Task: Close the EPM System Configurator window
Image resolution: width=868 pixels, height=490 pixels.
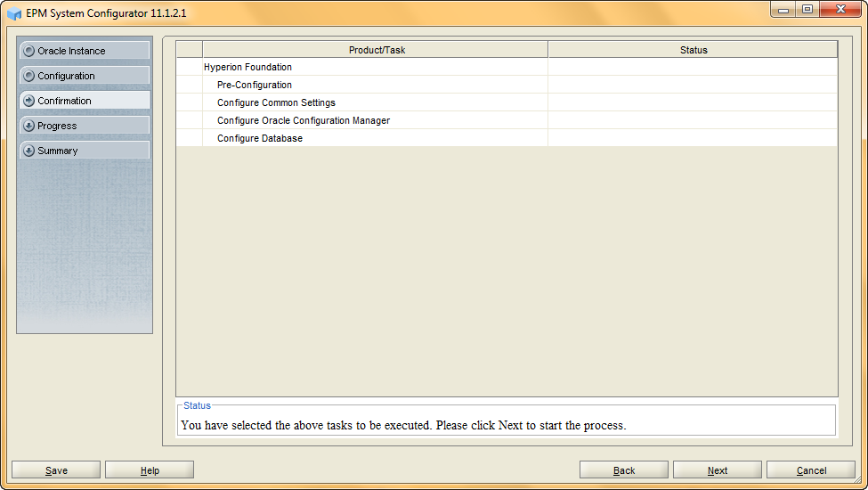Action: click(x=841, y=10)
